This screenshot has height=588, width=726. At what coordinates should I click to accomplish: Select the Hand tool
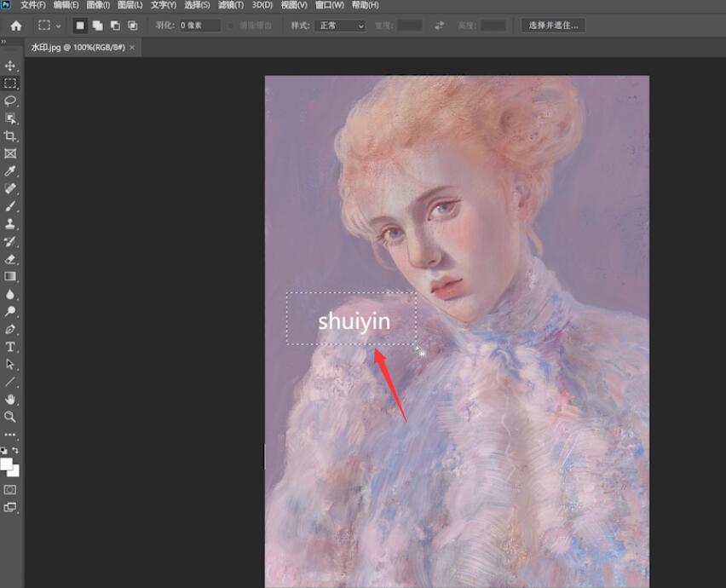[9, 399]
